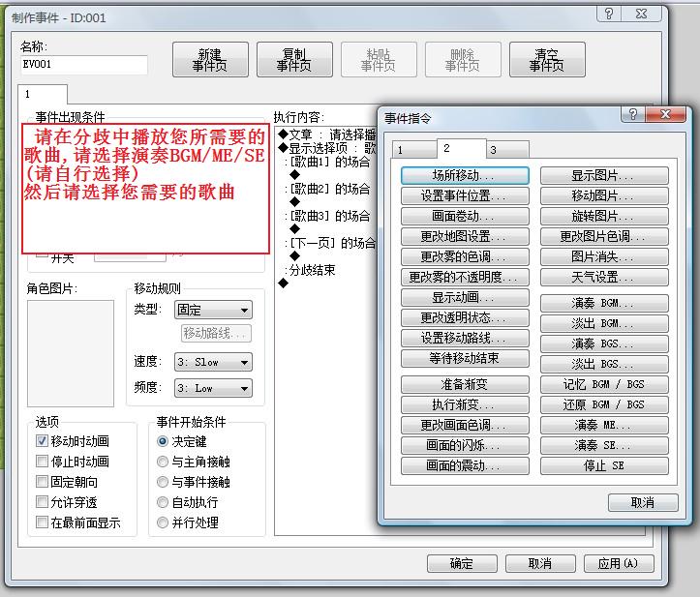The width and height of the screenshot is (700, 597).
Task: Click 演奏 BGM command button
Action: (x=604, y=304)
